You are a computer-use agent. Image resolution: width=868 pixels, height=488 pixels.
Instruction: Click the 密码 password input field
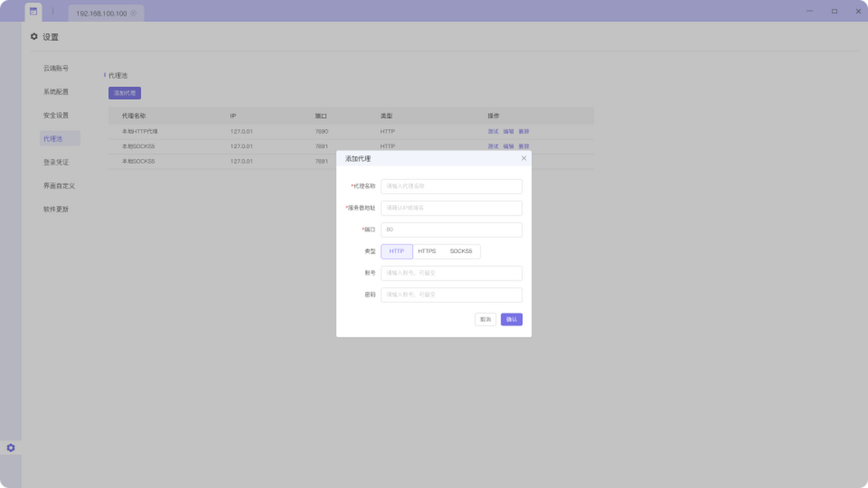(451, 295)
